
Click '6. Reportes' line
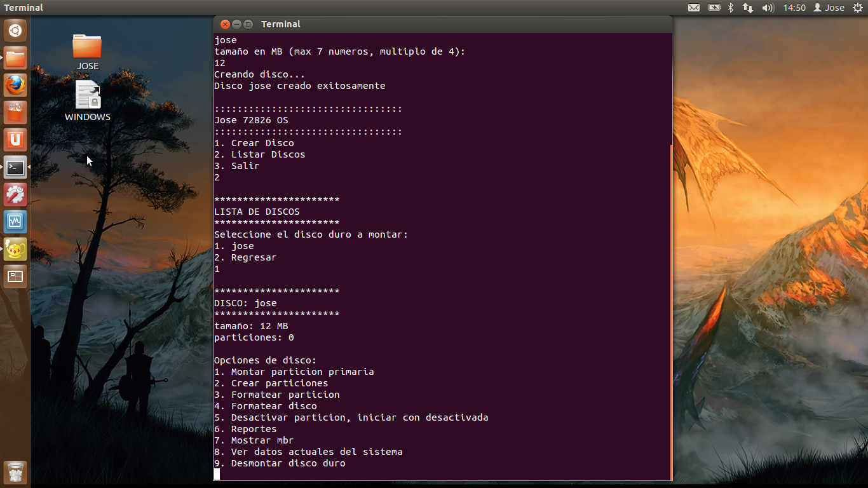(245, 429)
